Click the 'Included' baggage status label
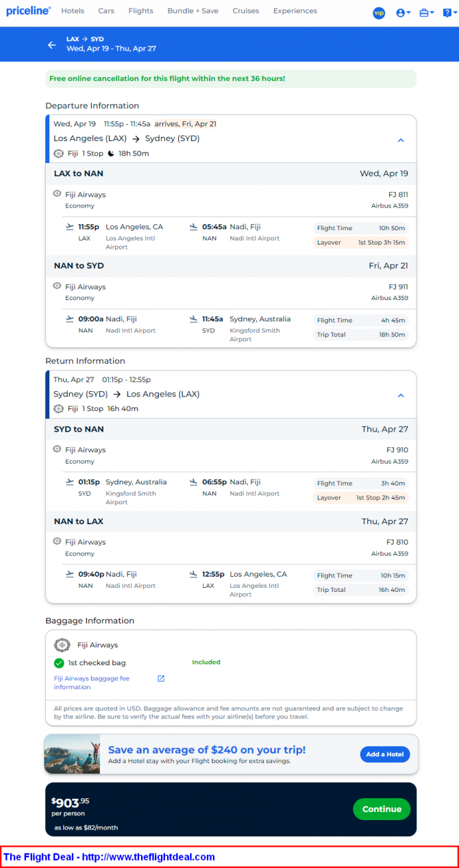Image resolution: width=459 pixels, height=868 pixels. [206, 662]
